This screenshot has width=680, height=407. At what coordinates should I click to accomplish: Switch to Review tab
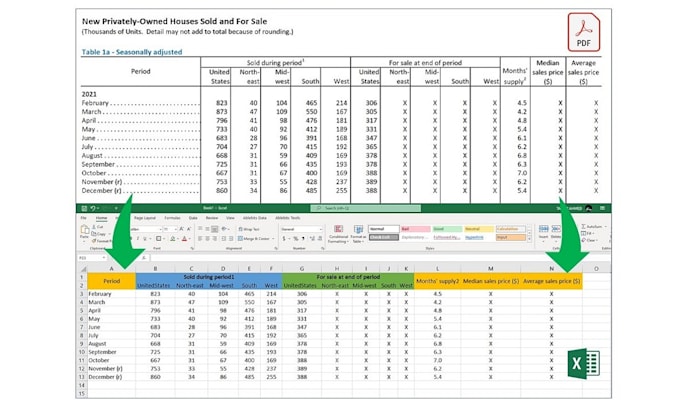click(x=212, y=218)
